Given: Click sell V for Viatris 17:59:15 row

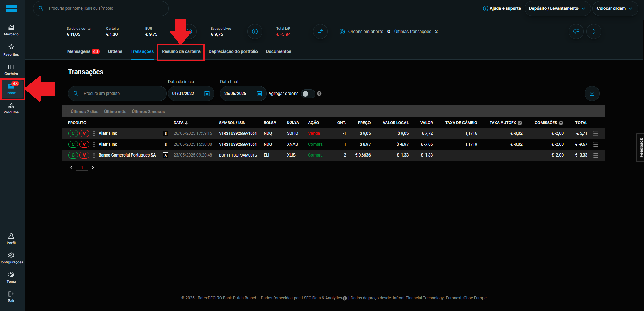Looking at the screenshot, I should click(x=84, y=133).
